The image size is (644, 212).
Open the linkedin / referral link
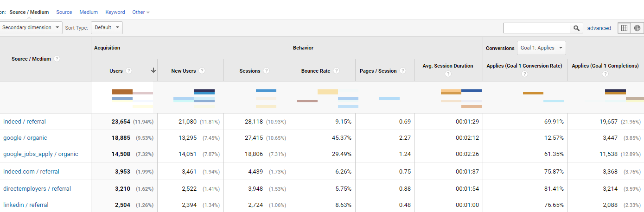26,205
